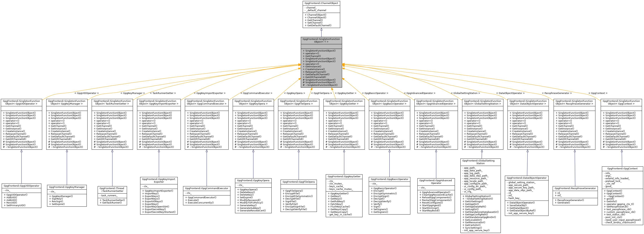Click the '< GpgUIDOperator >' edge label

(x=87, y=93)
